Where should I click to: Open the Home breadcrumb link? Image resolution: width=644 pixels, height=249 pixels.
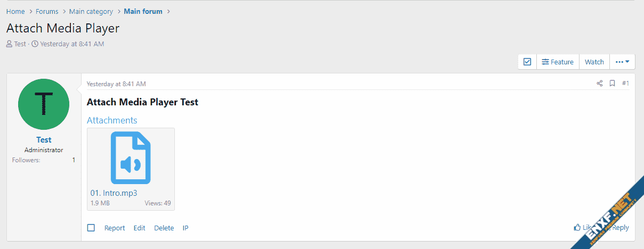tap(15, 11)
